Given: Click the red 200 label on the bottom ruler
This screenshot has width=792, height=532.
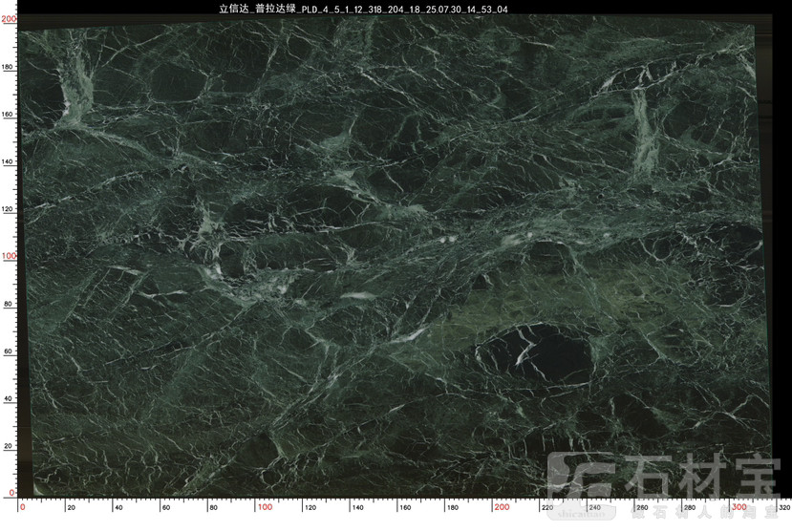Looking at the screenshot, I should (503, 507).
